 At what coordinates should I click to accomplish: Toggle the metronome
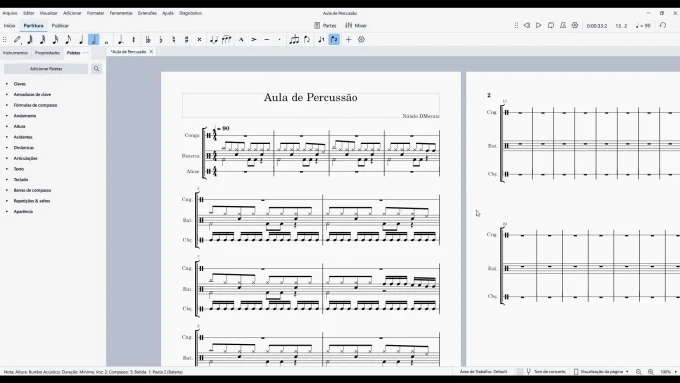[563, 26]
